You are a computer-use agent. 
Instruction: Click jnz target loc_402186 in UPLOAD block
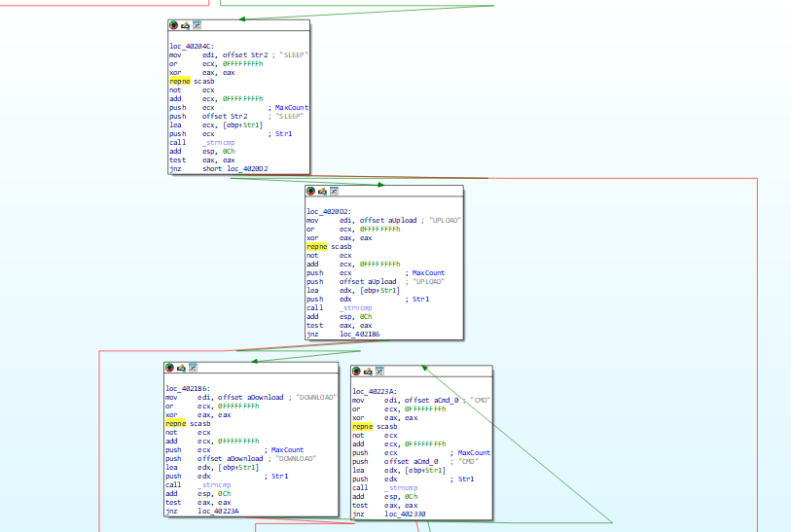pos(360,335)
